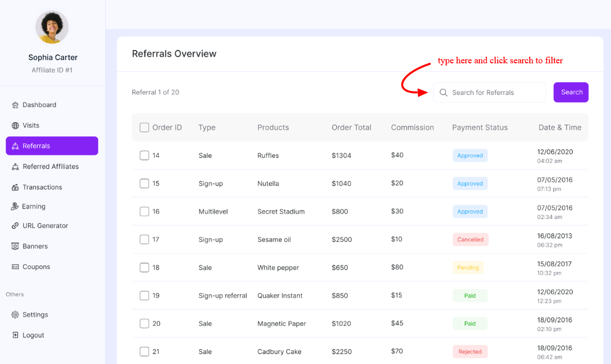Click the Earning icon in sidebar

pyautogui.click(x=15, y=207)
